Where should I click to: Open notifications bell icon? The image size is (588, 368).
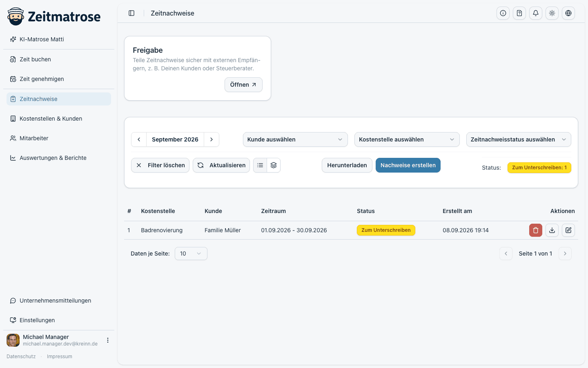[x=536, y=13]
